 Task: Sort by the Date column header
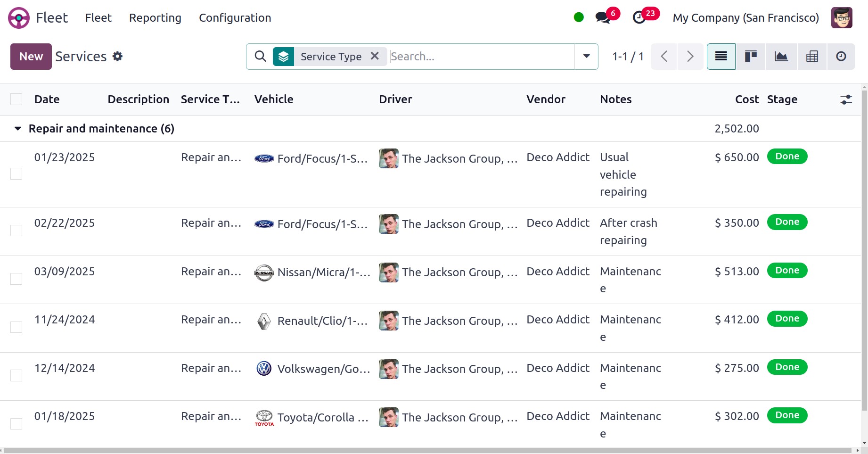coord(47,99)
